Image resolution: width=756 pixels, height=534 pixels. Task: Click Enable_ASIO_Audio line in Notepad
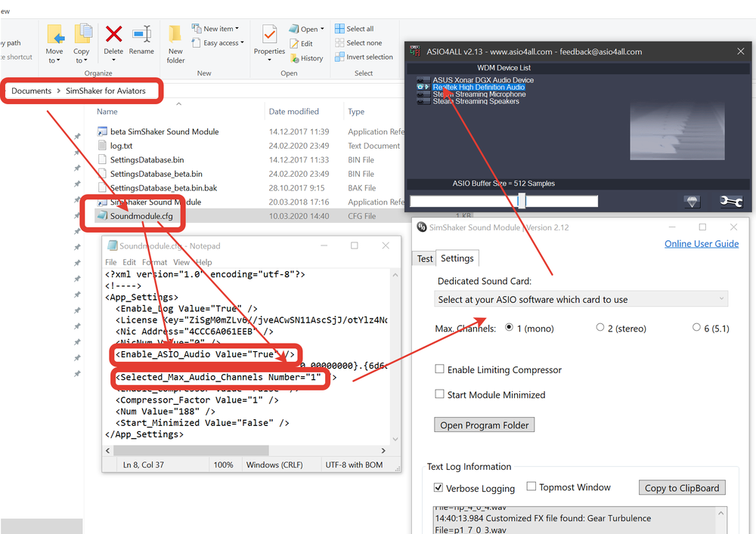[205, 354]
